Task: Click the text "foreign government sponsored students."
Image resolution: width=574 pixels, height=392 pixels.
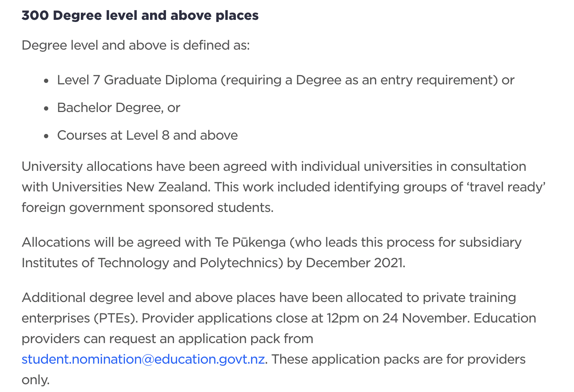Action: (148, 208)
